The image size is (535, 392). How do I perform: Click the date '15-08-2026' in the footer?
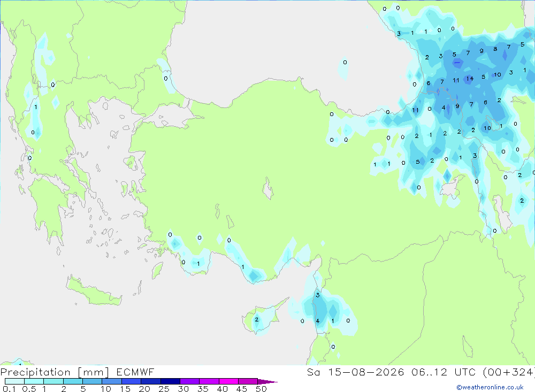click(366, 372)
